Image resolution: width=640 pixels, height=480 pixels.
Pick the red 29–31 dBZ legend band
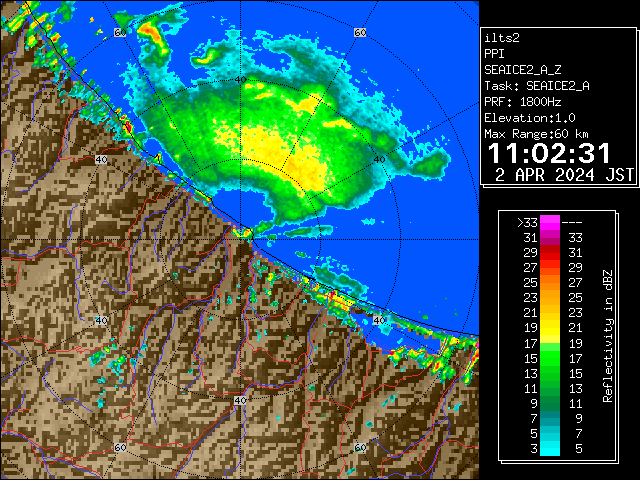550,253
